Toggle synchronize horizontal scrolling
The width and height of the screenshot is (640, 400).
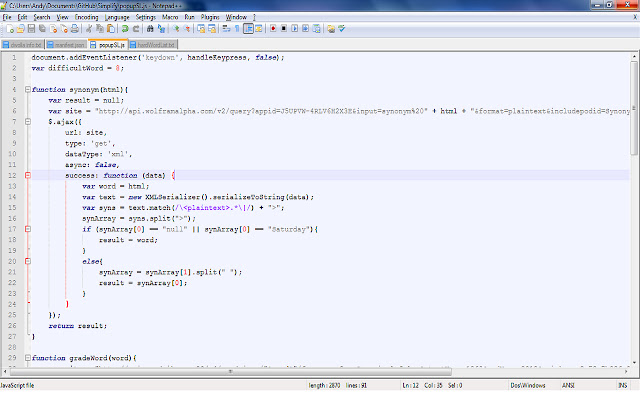tap(212, 29)
